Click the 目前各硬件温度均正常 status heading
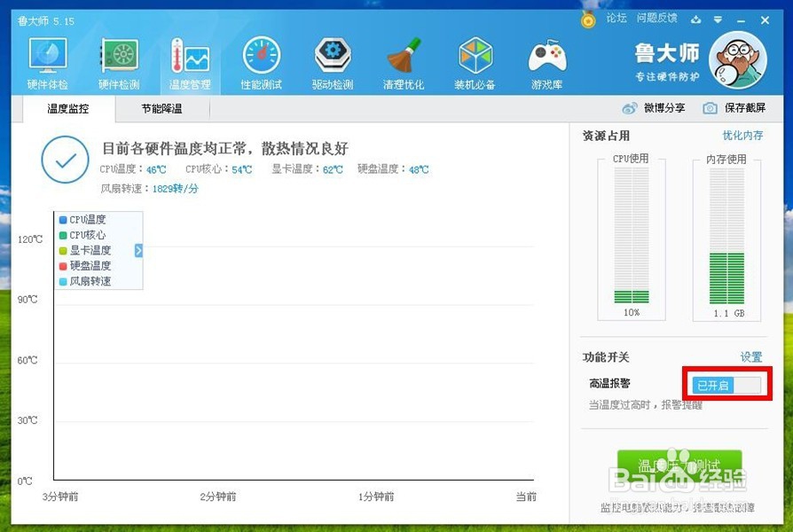The width and height of the screenshot is (793, 532). tap(225, 148)
